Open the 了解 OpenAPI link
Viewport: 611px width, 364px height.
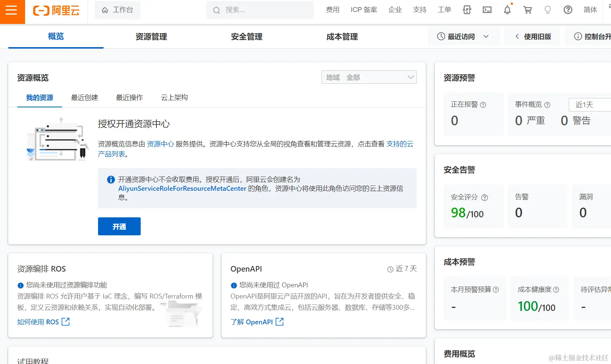click(257, 322)
